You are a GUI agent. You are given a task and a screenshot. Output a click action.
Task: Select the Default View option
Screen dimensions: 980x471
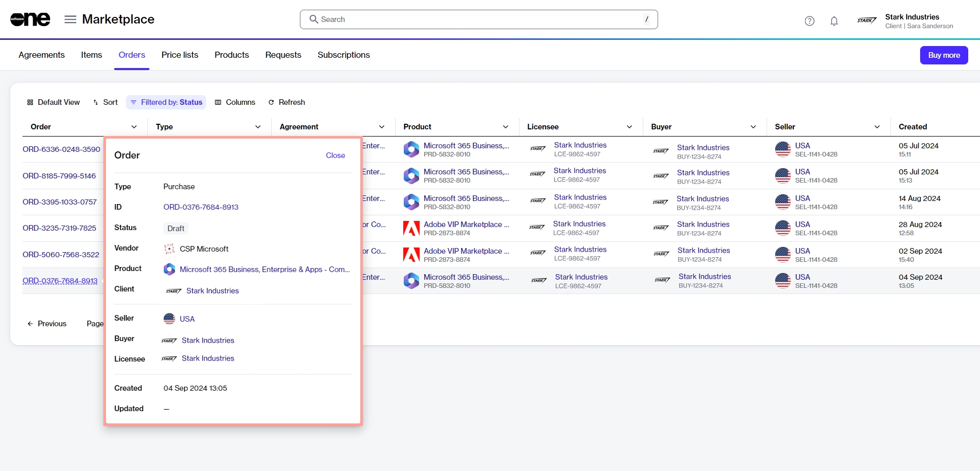coord(53,102)
